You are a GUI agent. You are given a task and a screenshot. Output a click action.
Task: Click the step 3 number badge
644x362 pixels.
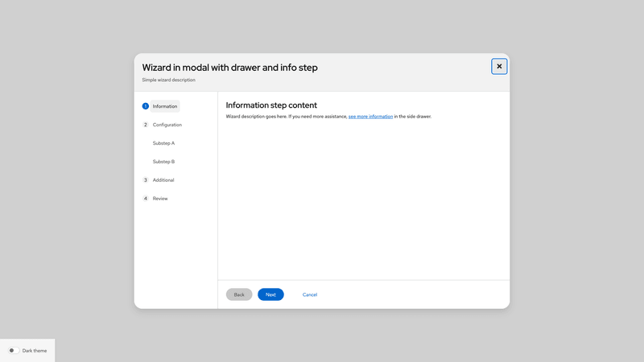pos(146,180)
